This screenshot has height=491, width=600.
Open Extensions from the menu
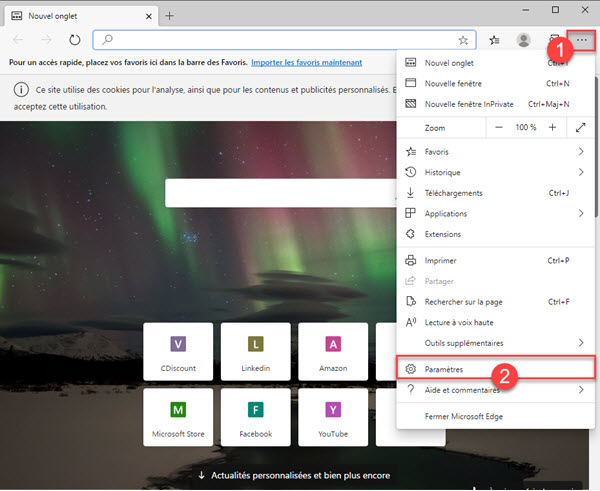495,234
